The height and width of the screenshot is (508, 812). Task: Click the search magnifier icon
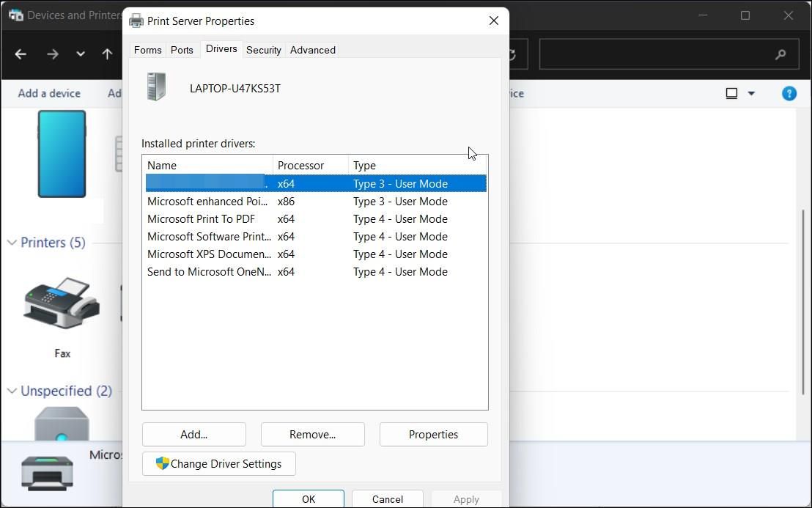click(x=780, y=54)
